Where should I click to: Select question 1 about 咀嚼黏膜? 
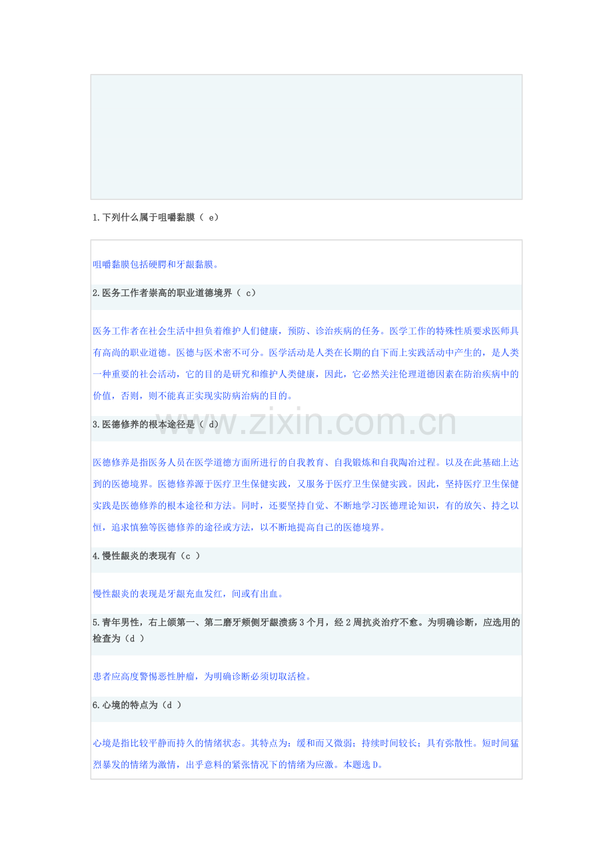pos(157,218)
